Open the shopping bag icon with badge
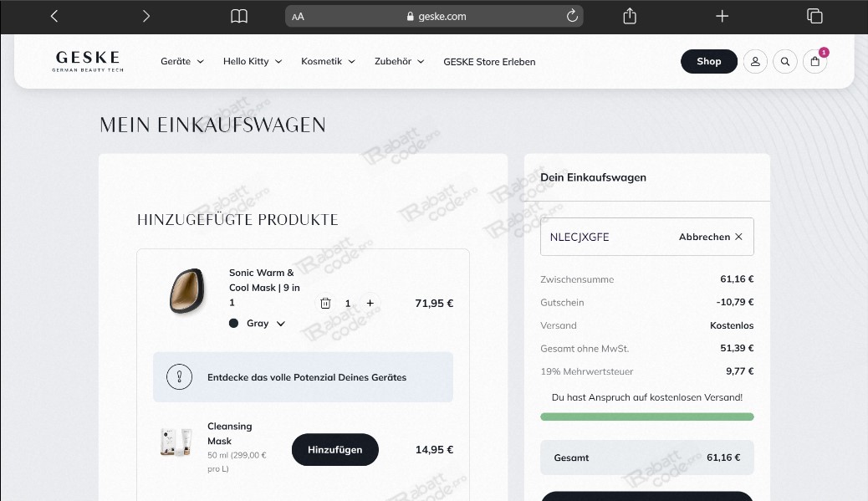This screenshot has width=868, height=501. point(814,61)
